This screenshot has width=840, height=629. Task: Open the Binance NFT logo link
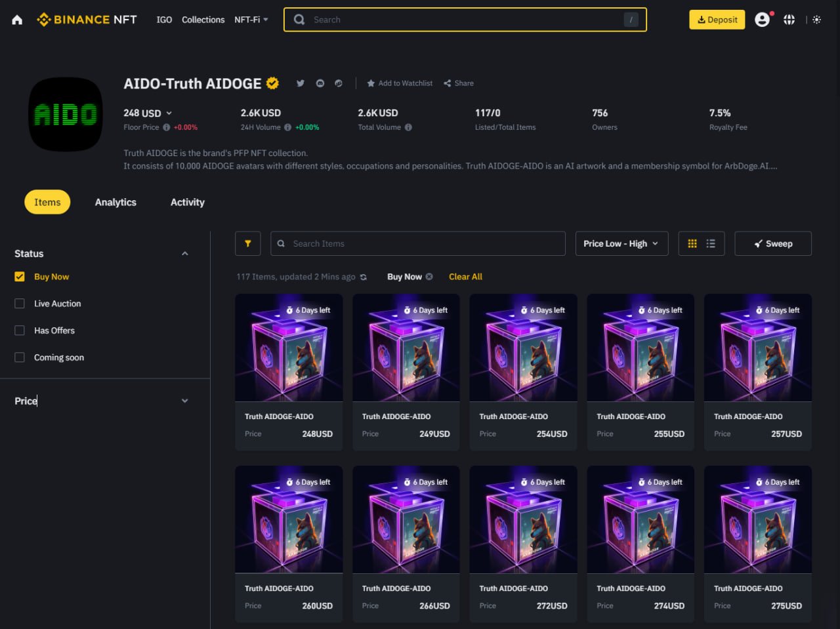pos(87,20)
